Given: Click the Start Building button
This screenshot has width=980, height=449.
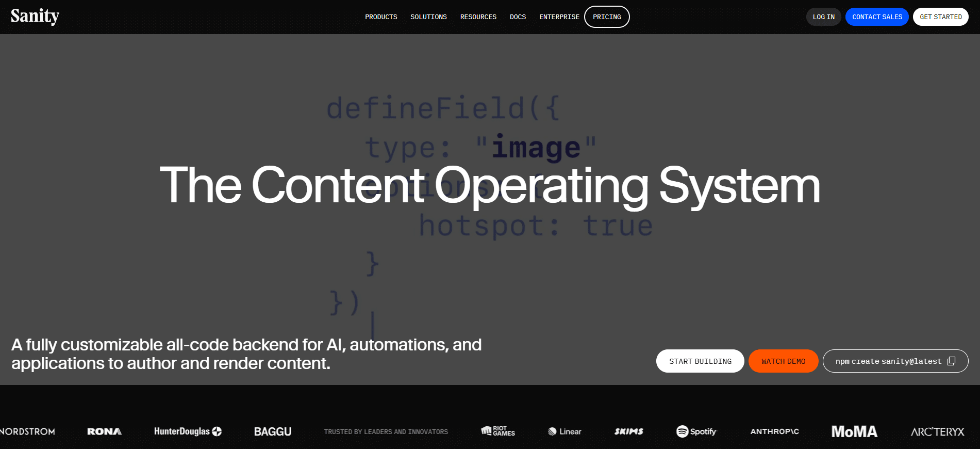Looking at the screenshot, I should 700,361.
